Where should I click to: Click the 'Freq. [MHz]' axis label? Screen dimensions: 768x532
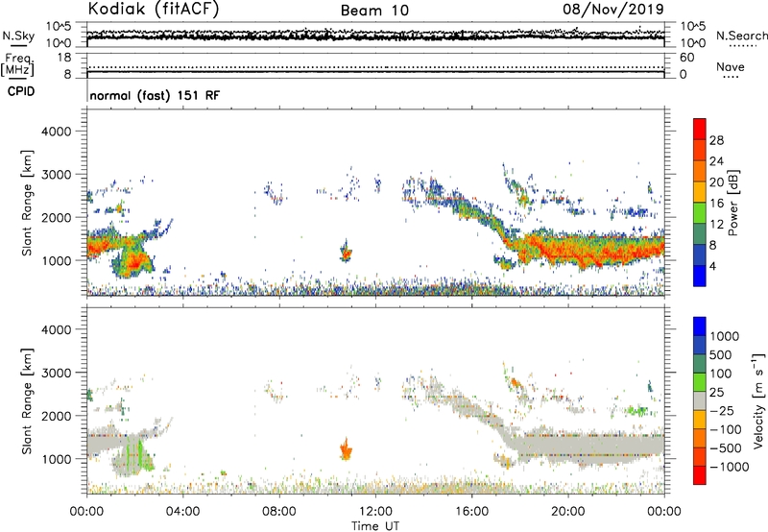tap(17, 65)
